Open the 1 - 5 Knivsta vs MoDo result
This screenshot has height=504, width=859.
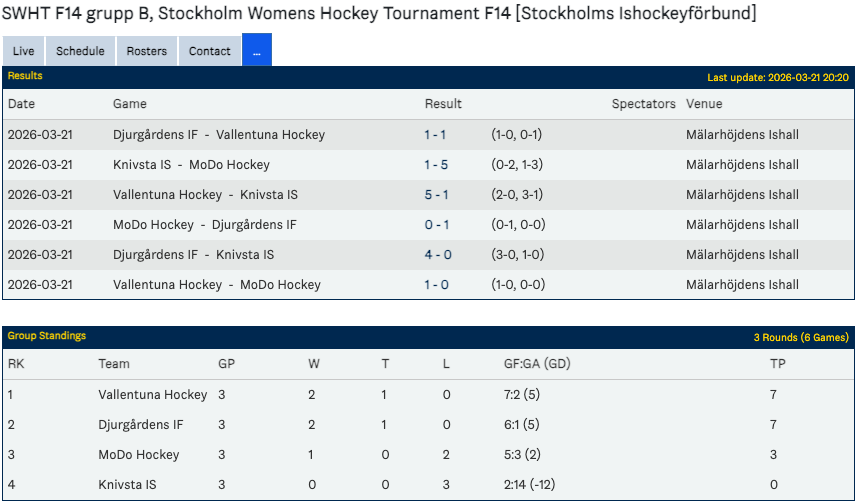click(x=436, y=165)
